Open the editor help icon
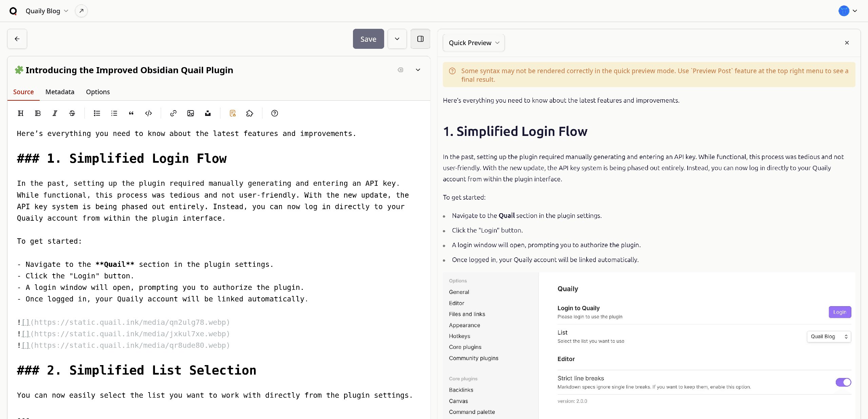 (275, 113)
